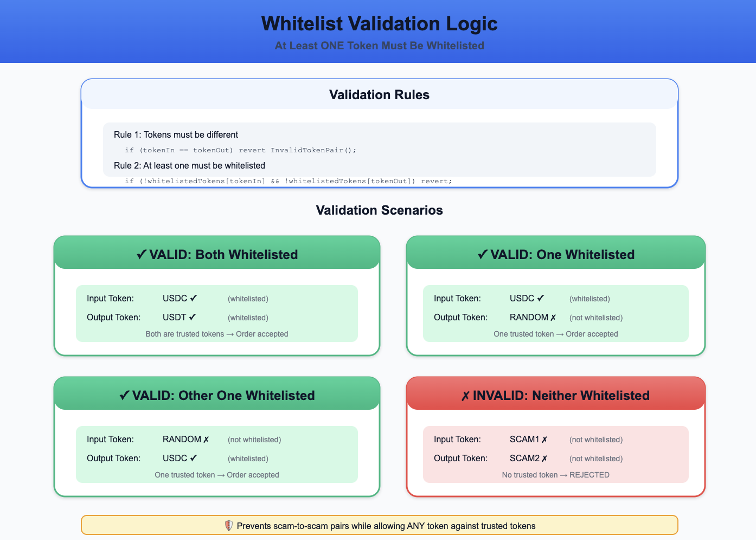Click the Rule 1 InvalidTokenPair code snippet
The width and height of the screenshot is (756, 542).
242,150
